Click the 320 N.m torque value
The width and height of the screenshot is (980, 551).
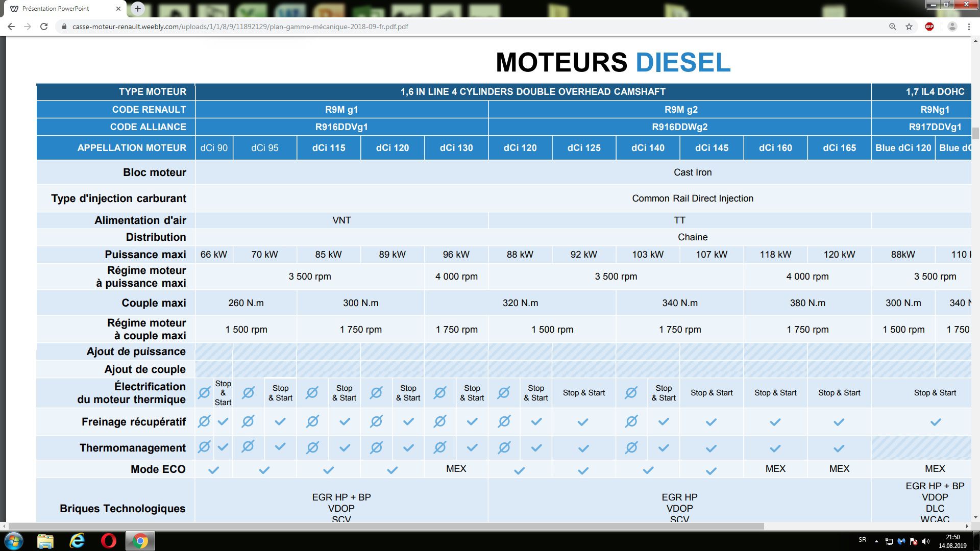click(x=520, y=303)
